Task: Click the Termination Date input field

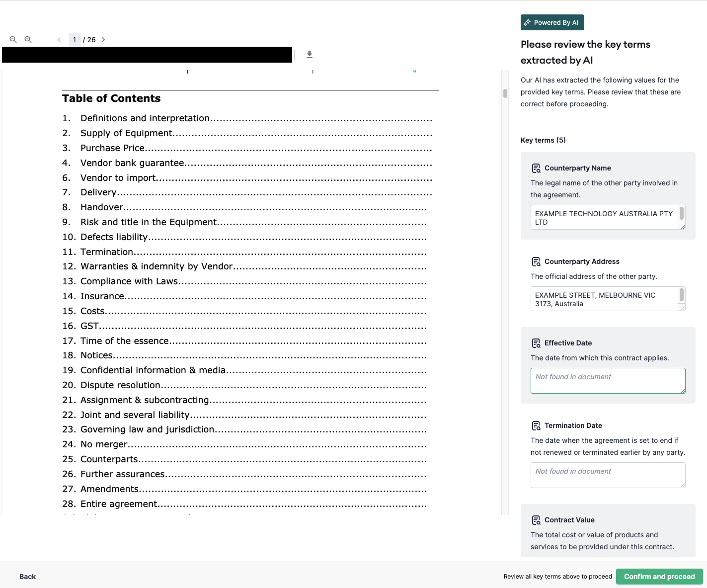Action: pos(608,475)
